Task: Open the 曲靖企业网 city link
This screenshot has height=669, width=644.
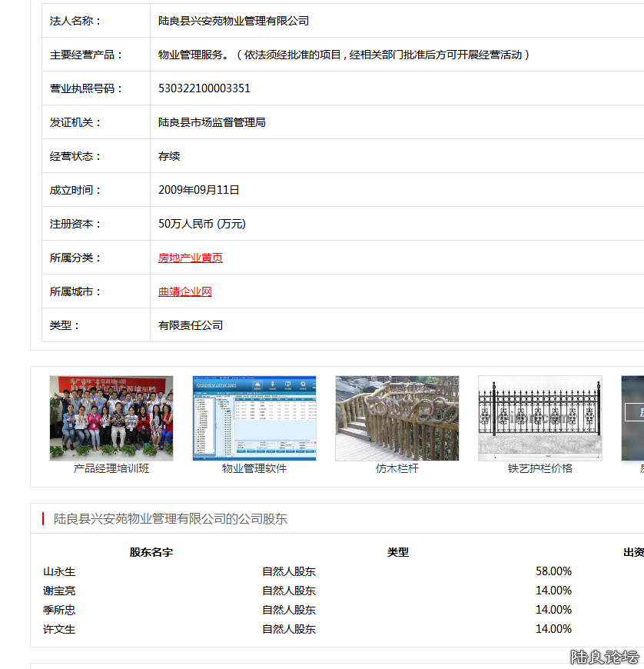Action: pyautogui.click(x=184, y=291)
